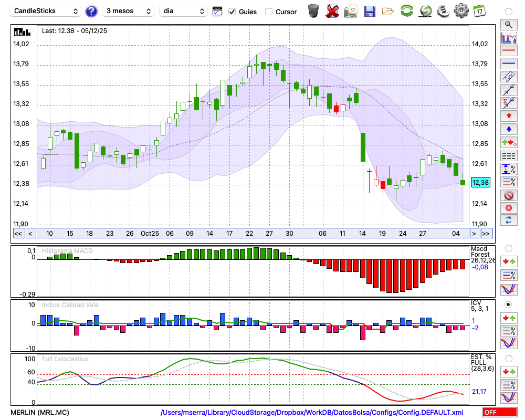Click the blue volume histogram tool
The height and width of the screenshot is (420, 525).
coord(509,37)
